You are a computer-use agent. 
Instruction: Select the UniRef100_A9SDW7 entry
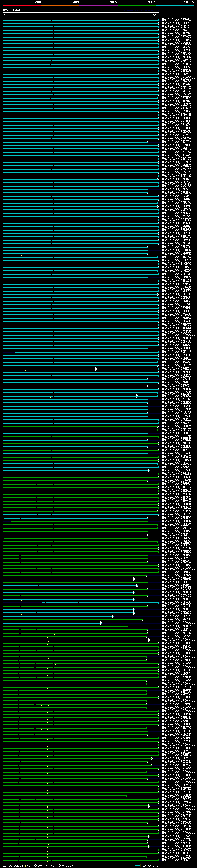click(x=177, y=43)
